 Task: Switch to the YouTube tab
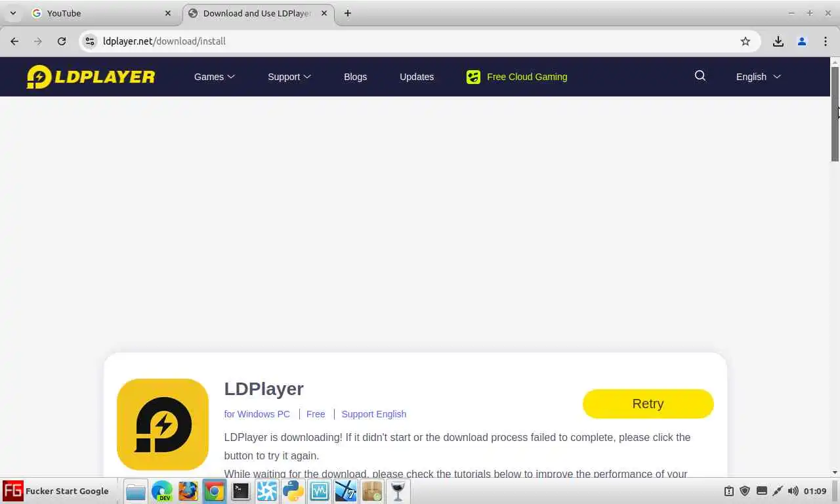[101, 13]
